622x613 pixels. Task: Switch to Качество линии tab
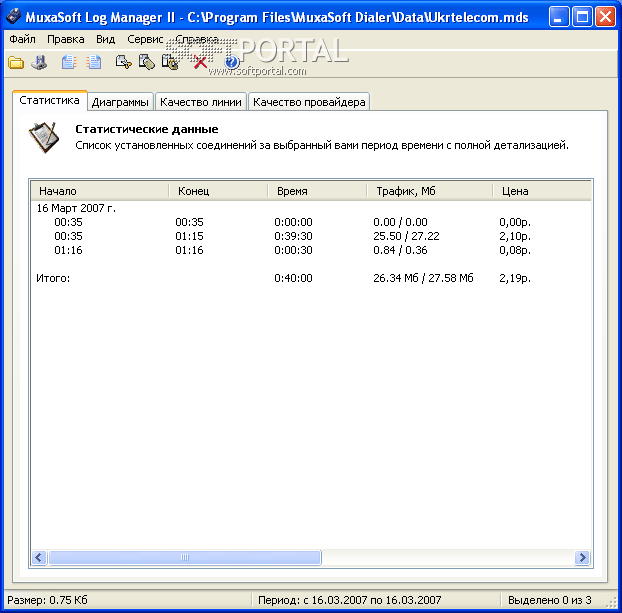click(201, 102)
